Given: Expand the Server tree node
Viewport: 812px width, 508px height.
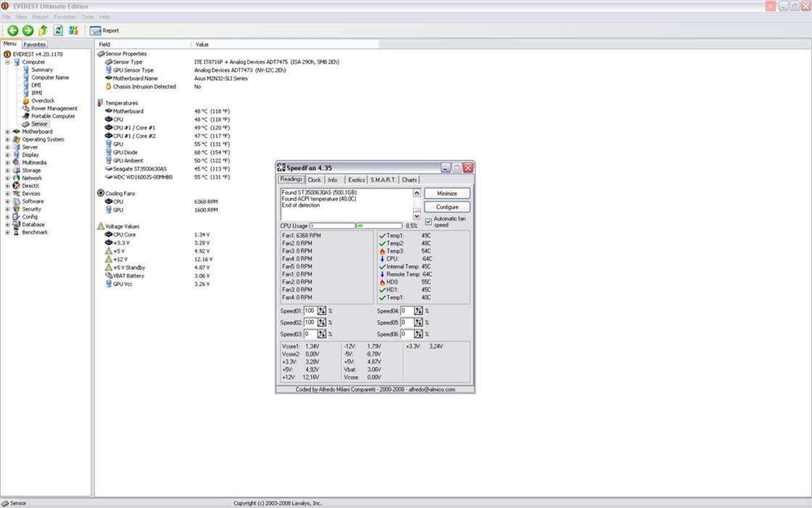Looking at the screenshot, I should (x=7, y=147).
